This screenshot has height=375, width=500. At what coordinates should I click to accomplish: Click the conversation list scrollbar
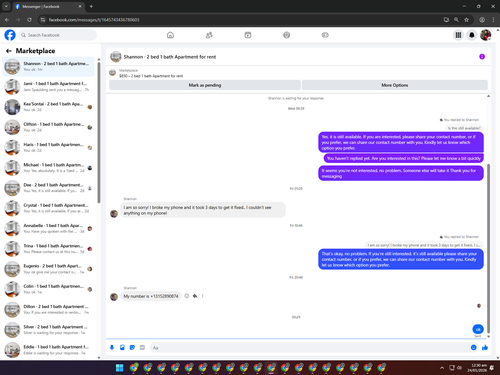(99, 132)
